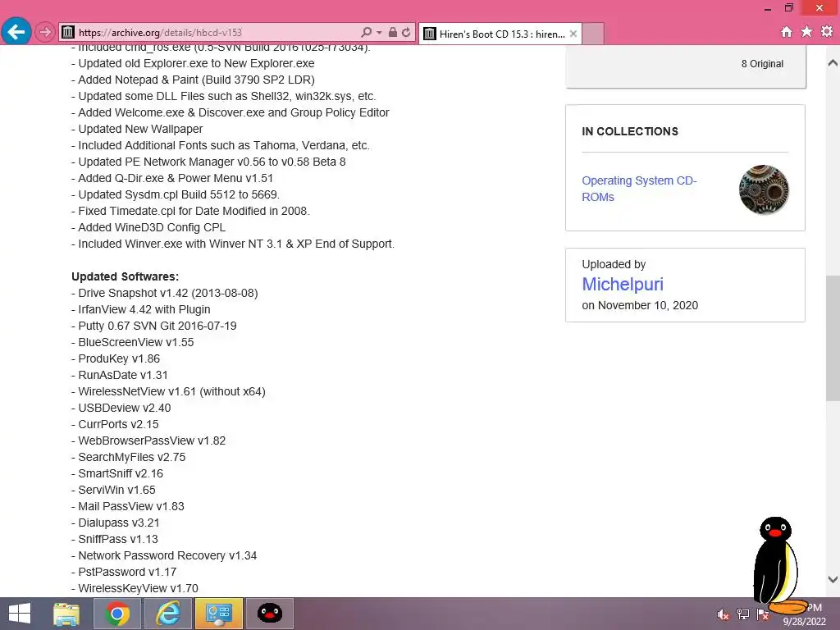
Task: Click the gears collection thumbnail
Action: pyautogui.click(x=764, y=189)
